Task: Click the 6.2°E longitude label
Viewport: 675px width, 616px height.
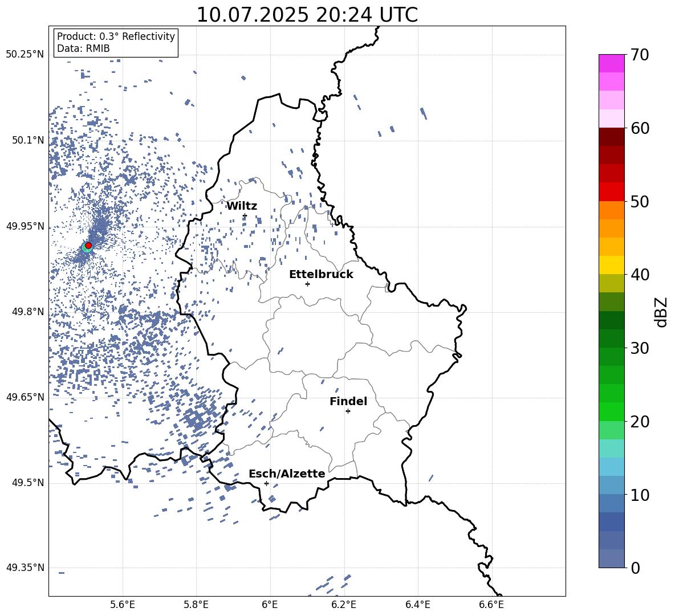Action: 344,605
